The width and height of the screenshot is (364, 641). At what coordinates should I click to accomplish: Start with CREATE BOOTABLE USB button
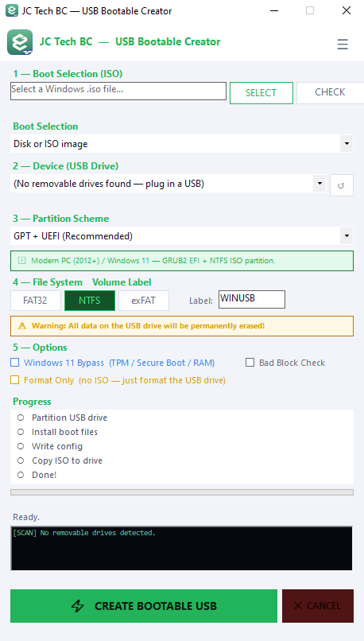(x=144, y=606)
